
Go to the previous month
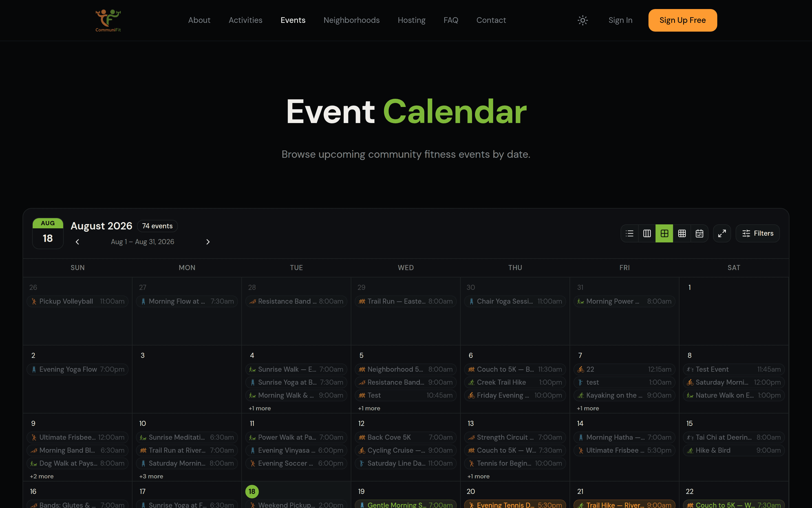pos(78,242)
